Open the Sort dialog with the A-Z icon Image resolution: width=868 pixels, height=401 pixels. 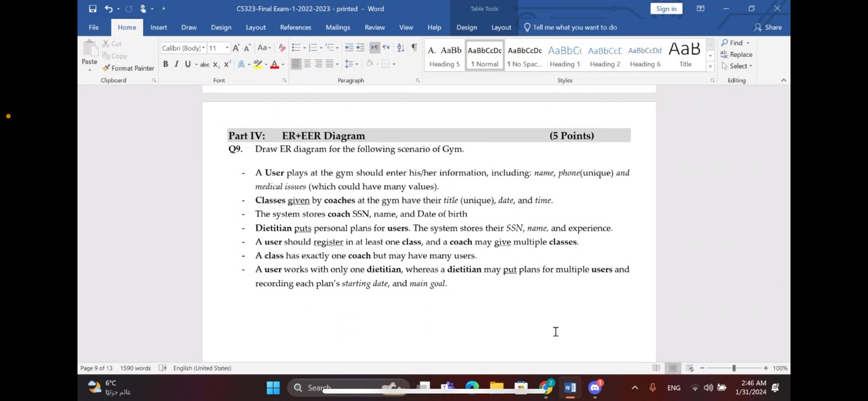400,48
